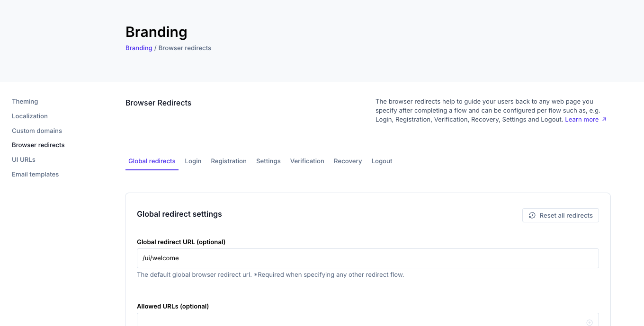The image size is (644, 326).
Task: Select Browser redirects in the sidebar
Action: coord(38,145)
